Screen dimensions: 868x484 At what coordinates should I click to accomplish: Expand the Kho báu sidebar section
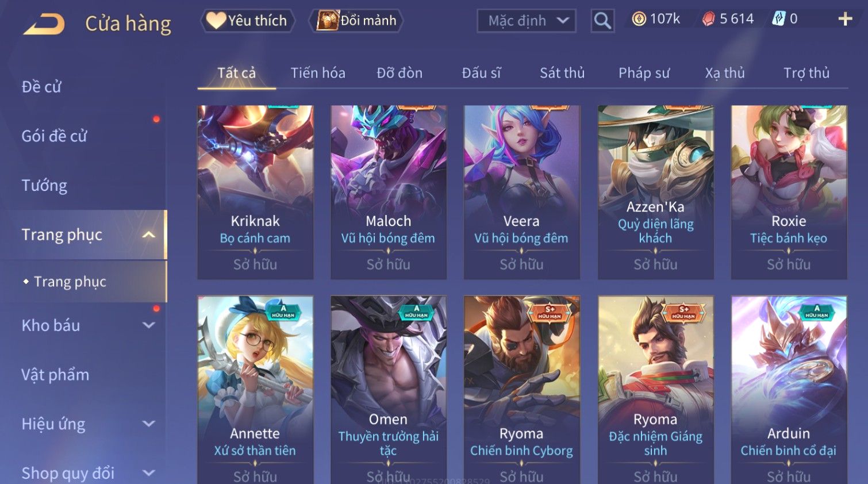pyautogui.click(x=149, y=325)
